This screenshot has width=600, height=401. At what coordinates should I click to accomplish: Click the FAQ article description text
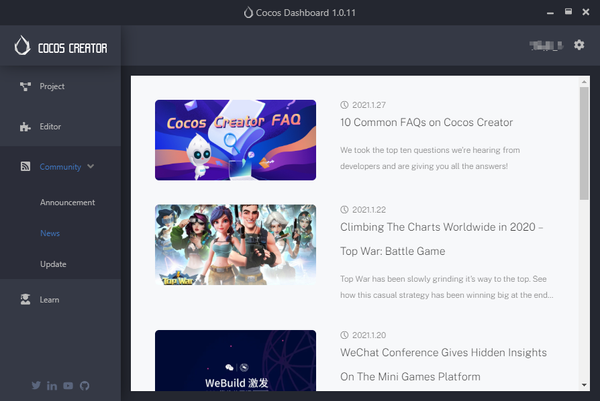(x=430, y=158)
